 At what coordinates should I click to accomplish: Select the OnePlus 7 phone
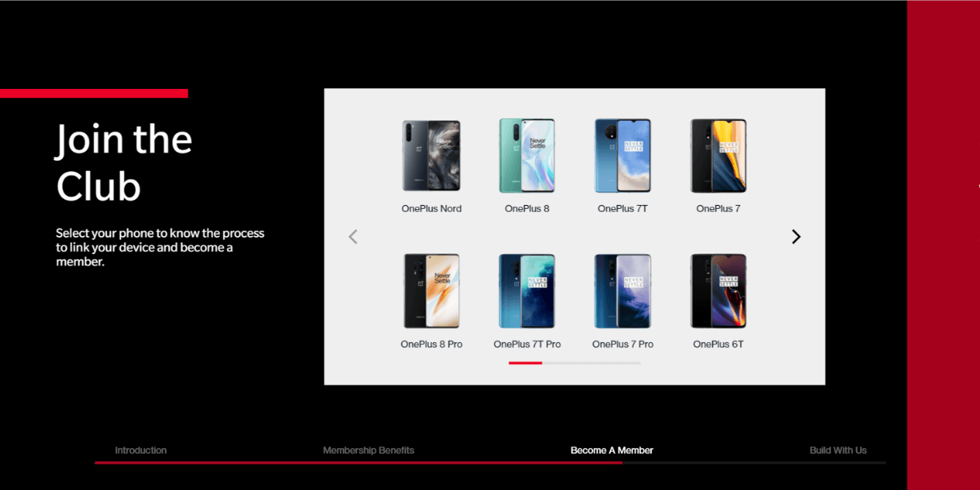718,155
